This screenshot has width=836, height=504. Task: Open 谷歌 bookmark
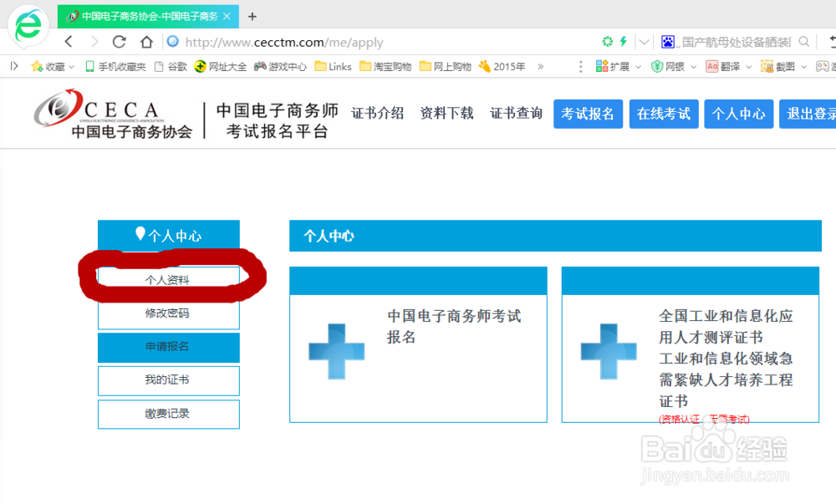click(171, 67)
